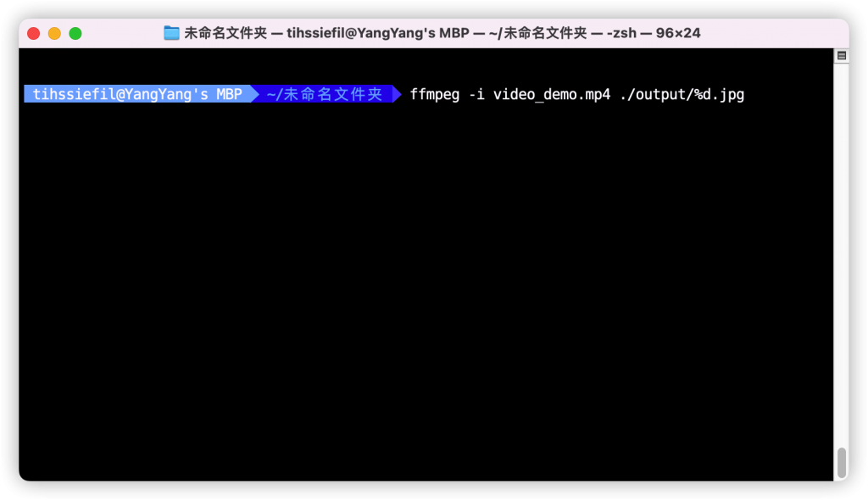Zoom the window using green button
Screen dimensions: 868x500
(x=75, y=34)
